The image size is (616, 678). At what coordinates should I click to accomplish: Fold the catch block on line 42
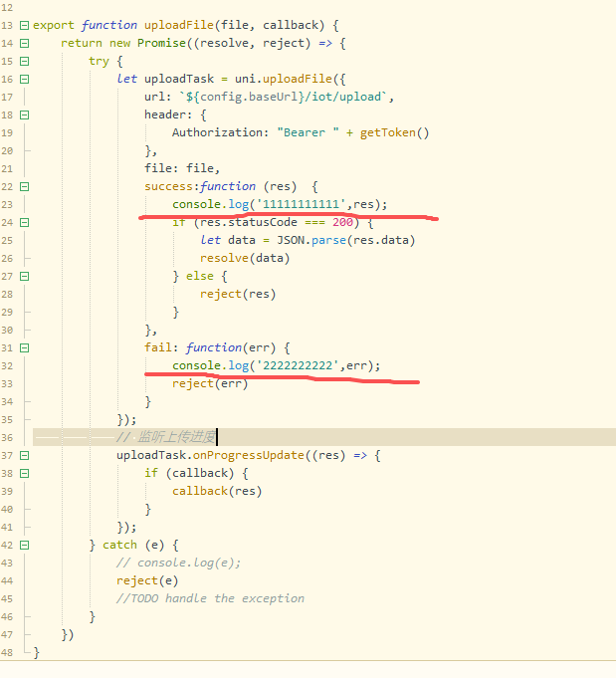(x=25, y=545)
